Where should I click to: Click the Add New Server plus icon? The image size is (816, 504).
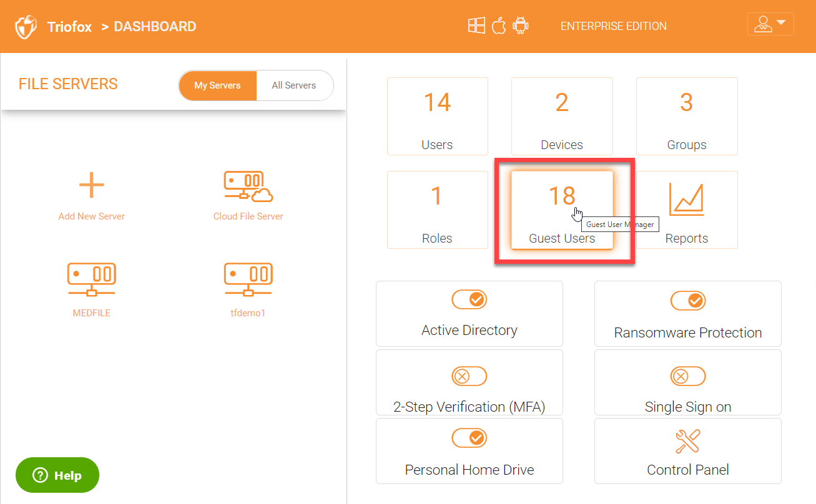92,185
